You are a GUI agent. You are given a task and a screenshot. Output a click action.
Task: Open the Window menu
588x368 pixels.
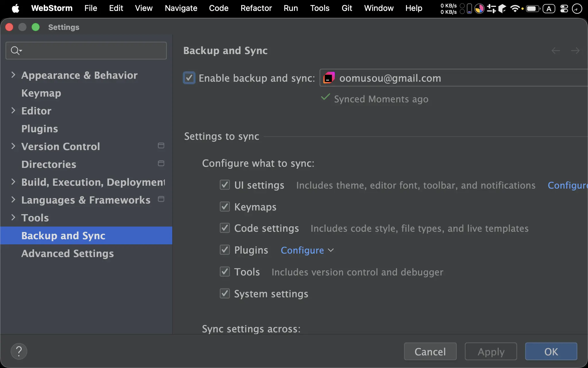coord(379,8)
